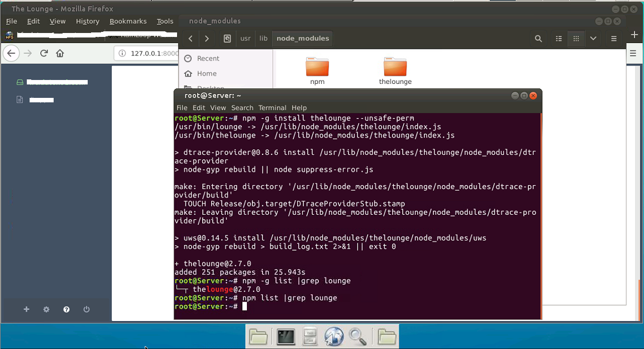Go forward in file manager
The image size is (644, 349).
point(207,39)
